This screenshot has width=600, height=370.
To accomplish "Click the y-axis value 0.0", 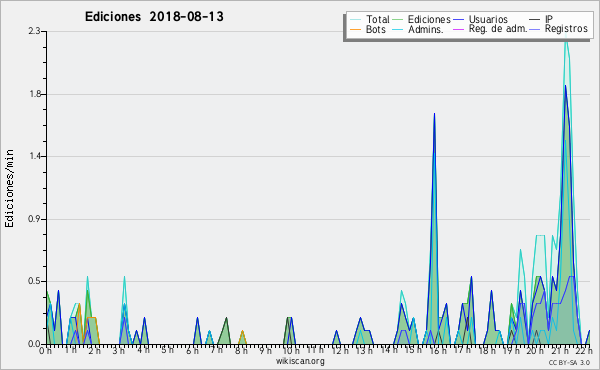I will (x=34, y=344).
